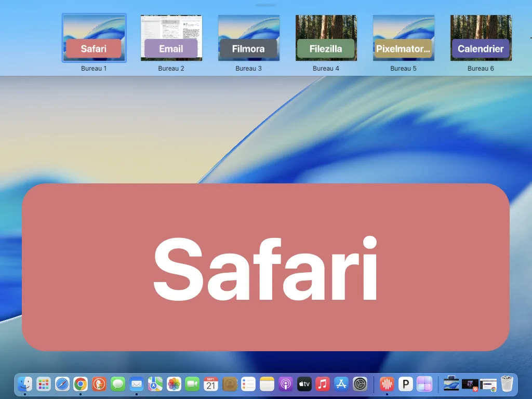Click the 'Bureau 6' label text
The width and height of the screenshot is (532, 399).
point(481,69)
